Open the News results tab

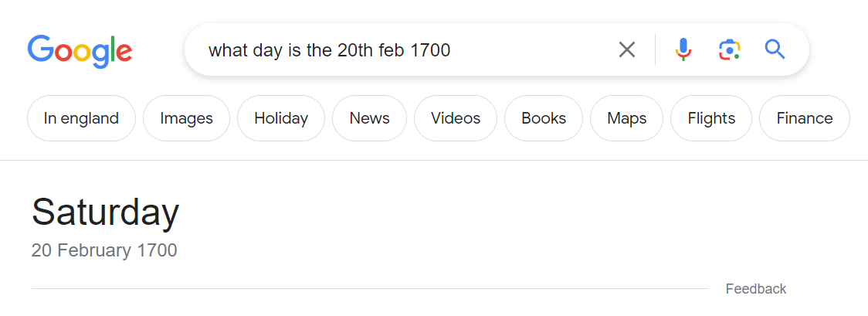click(369, 118)
